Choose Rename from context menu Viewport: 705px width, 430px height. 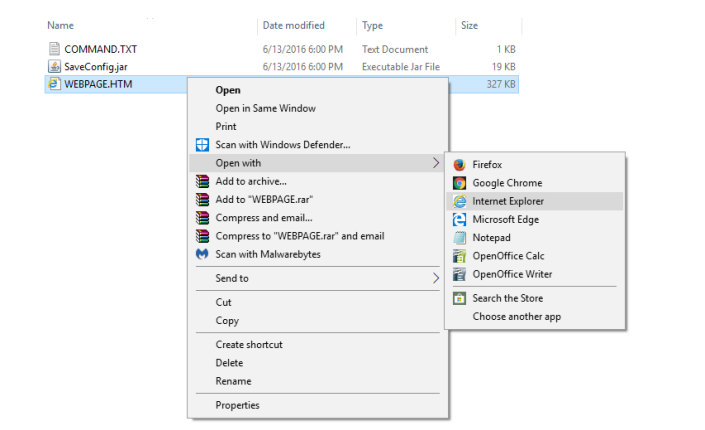click(x=233, y=381)
